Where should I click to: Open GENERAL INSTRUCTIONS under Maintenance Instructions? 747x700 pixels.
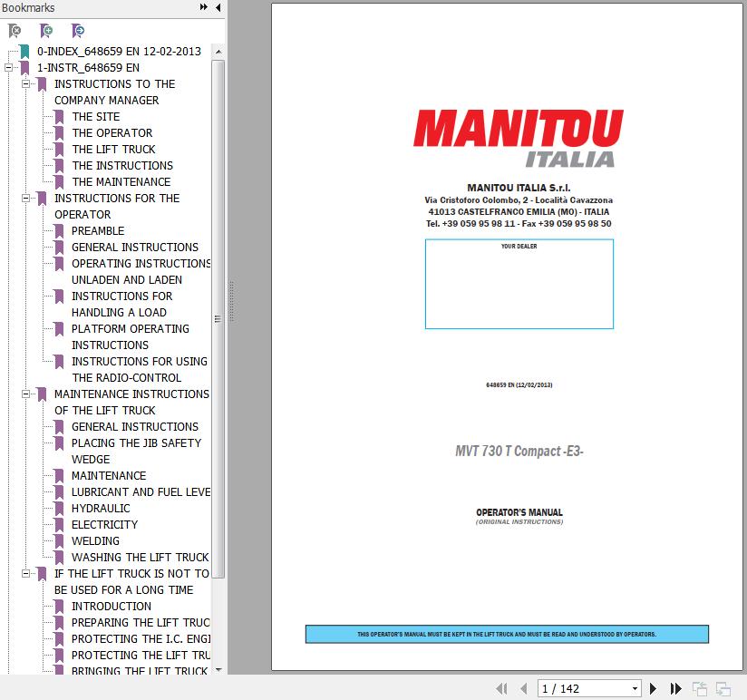(135, 427)
